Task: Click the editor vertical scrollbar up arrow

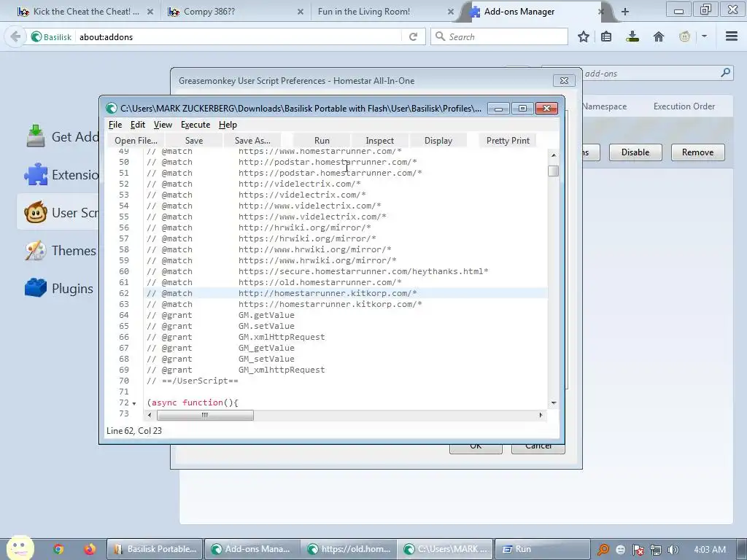Action: [553, 155]
